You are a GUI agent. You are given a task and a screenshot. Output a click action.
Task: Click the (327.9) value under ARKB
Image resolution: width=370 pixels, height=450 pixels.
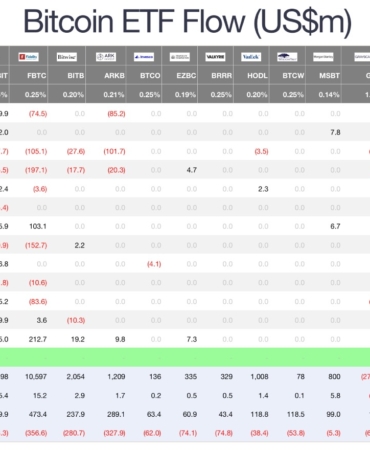pos(114,433)
